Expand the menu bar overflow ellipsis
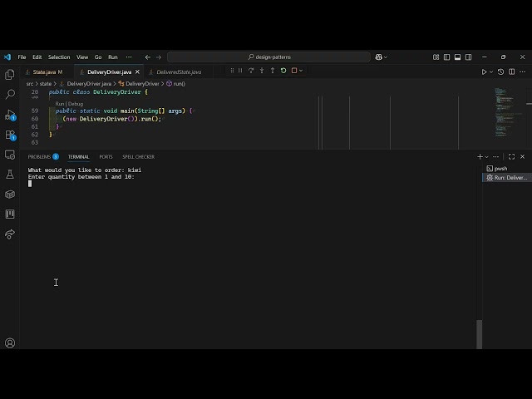This screenshot has width=532, height=399. 129,57
